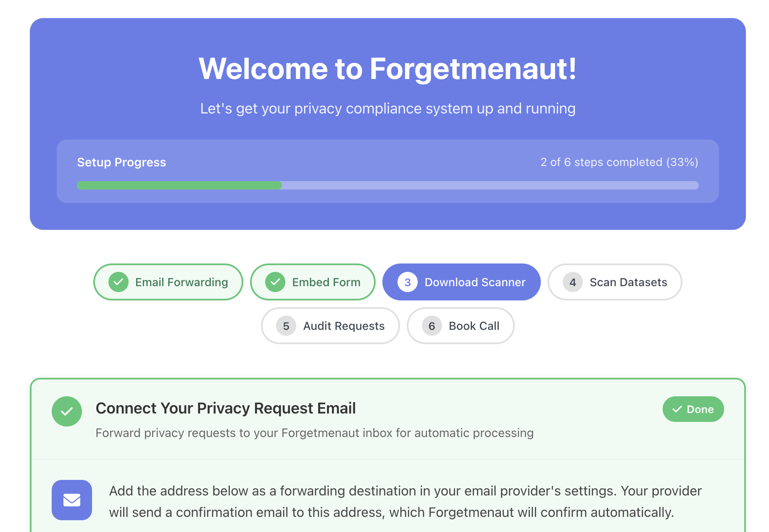Click the number 3 circle on Download Scanner
The height and width of the screenshot is (532, 769).
[x=406, y=282]
